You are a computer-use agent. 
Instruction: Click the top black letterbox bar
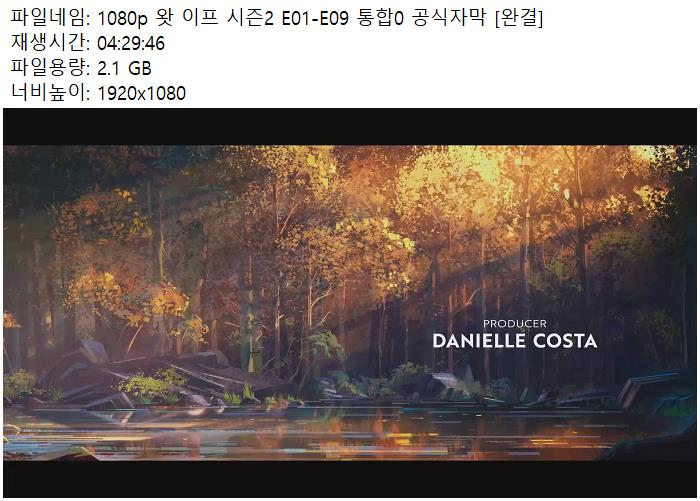[350, 127]
